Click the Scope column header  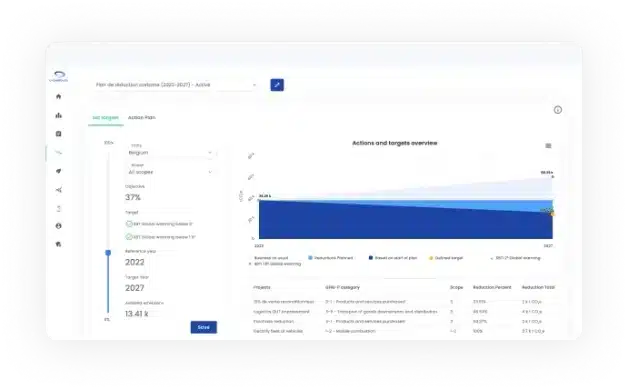point(456,287)
